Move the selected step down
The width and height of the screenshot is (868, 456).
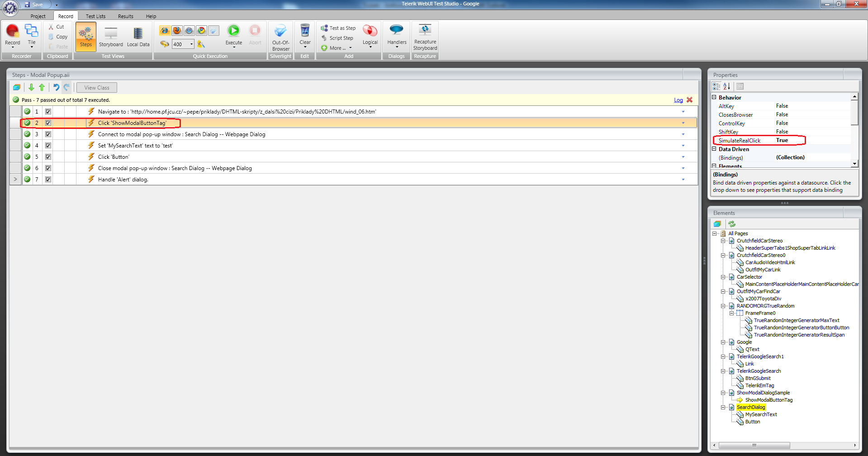[x=31, y=87]
